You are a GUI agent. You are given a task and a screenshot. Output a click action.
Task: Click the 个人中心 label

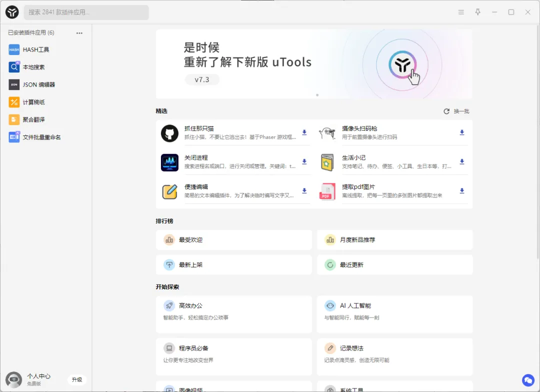38,376
